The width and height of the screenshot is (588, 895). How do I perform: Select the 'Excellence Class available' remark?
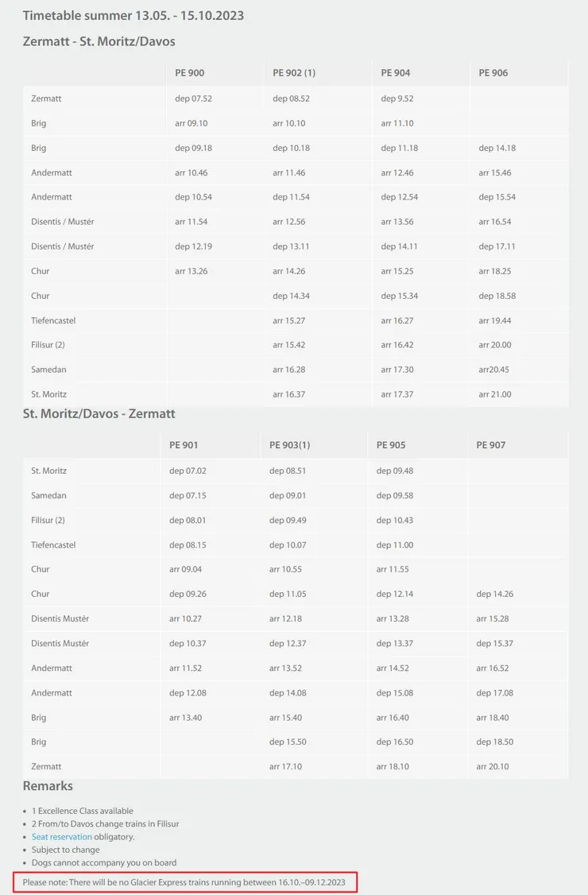(x=83, y=811)
